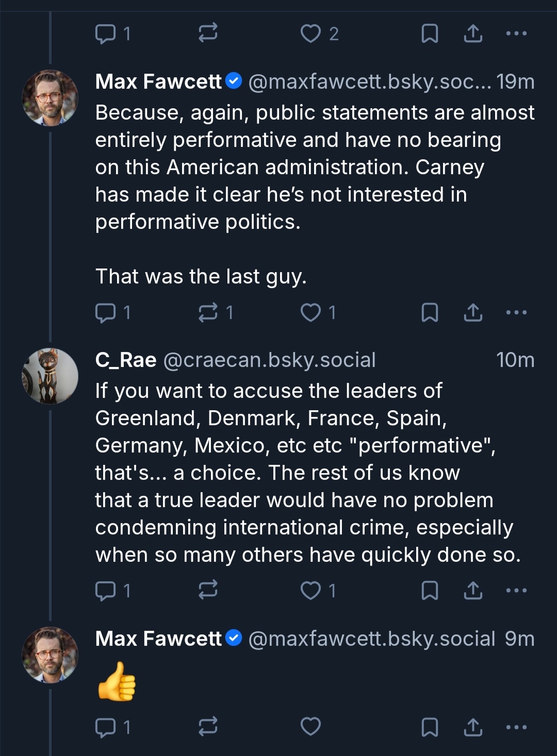View C_Rae's cat statue avatar
Viewport: 557px width, 756px height.
[50, 376]
